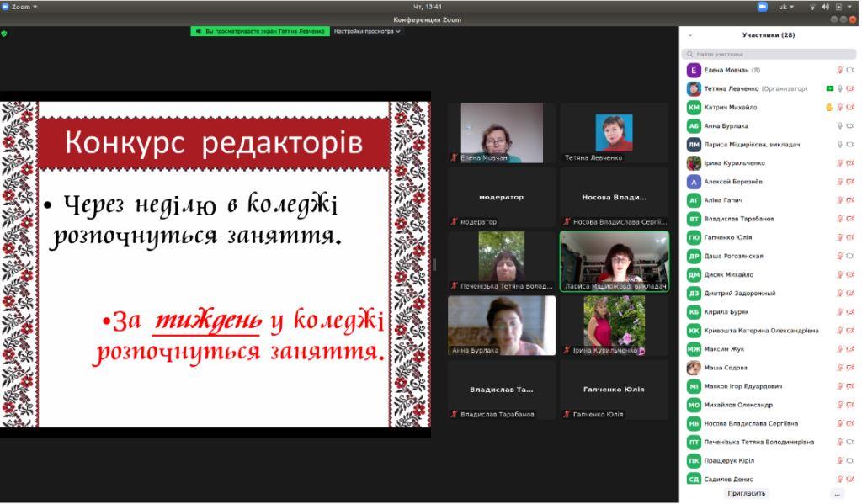Image resolution: width=862 pixels, height=504 pixels.
Task: Click the three-dots more button in participants panel
Action: coord(838,494)
